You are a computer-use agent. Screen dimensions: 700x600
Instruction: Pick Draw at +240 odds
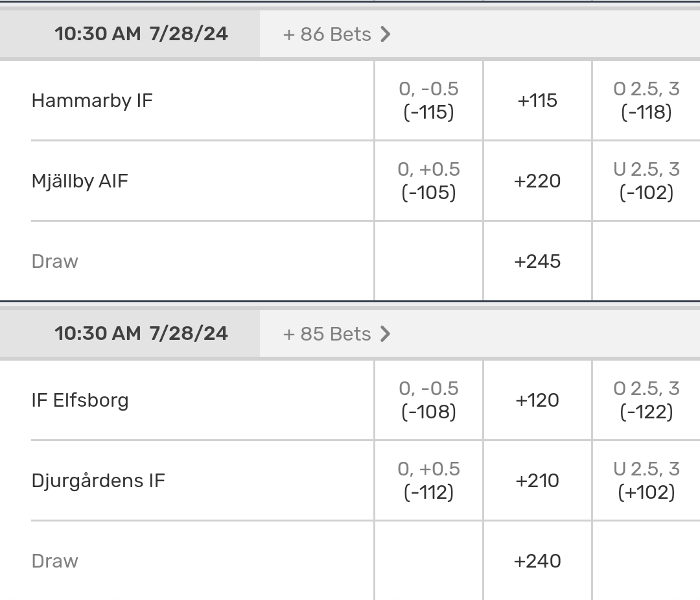pos(537,561)
